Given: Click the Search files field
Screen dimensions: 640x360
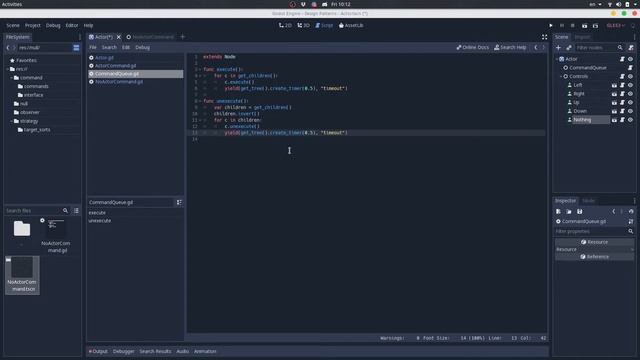Looking at the screenshot, I should [37, 211].
